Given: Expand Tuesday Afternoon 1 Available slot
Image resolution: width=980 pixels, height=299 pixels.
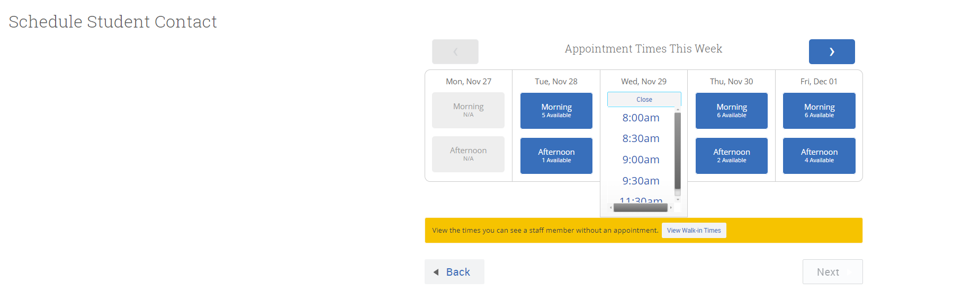Looking at the screenshot, I should click(x=556, y=155).
